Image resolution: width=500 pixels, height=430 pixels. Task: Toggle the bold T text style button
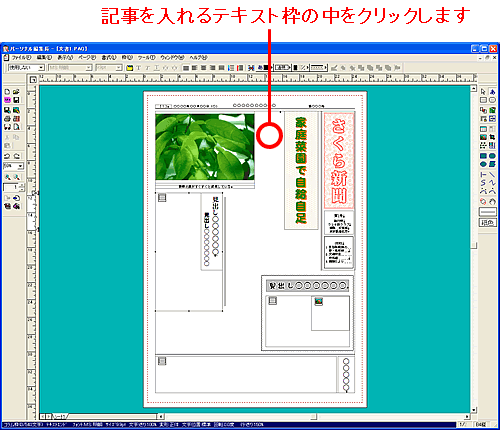pyautogui.click(x=139, y=68)
